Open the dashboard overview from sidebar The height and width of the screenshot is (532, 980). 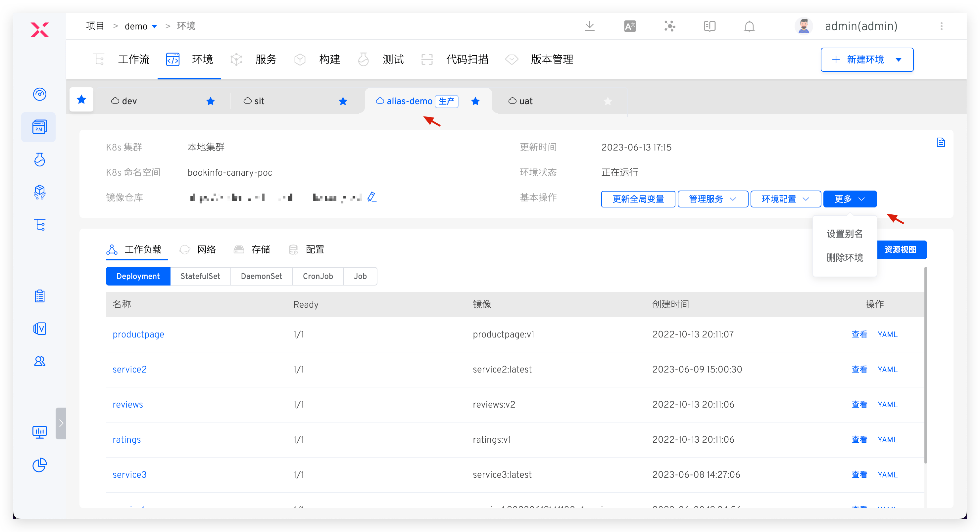(x=40, y=94)
